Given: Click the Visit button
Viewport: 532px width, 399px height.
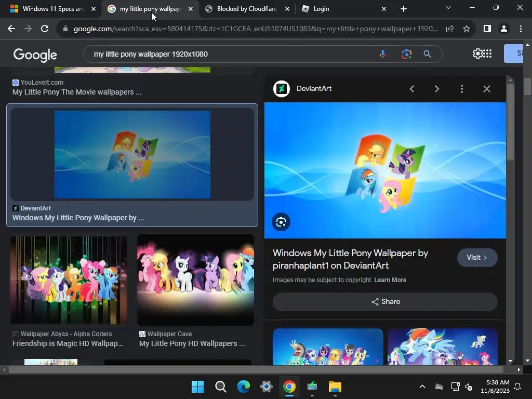Looking at the screenshot, I should 477,258.
